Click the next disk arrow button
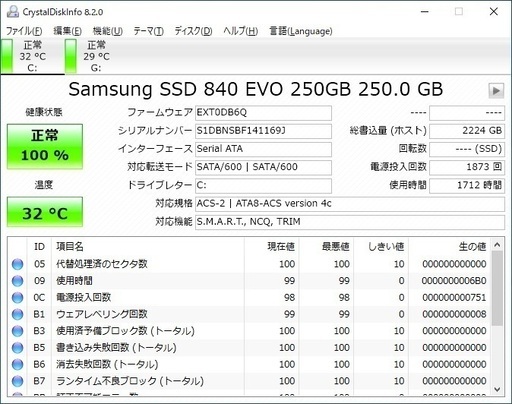This screenshot has width=512, height=404. [496, 90]
